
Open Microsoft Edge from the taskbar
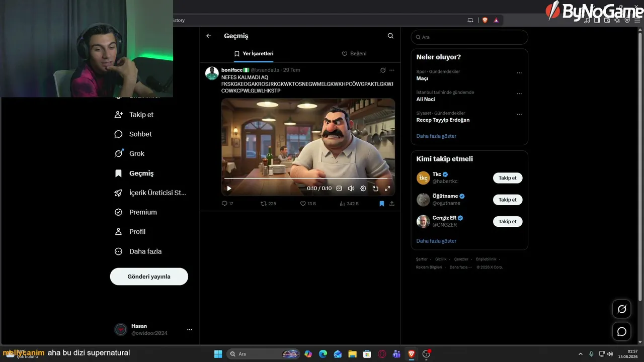(323, 354)
